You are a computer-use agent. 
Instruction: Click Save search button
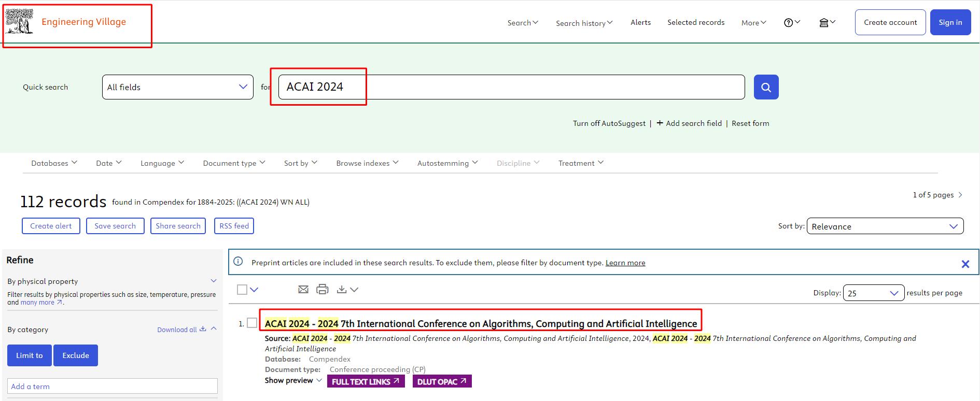[x=115, y=226]
